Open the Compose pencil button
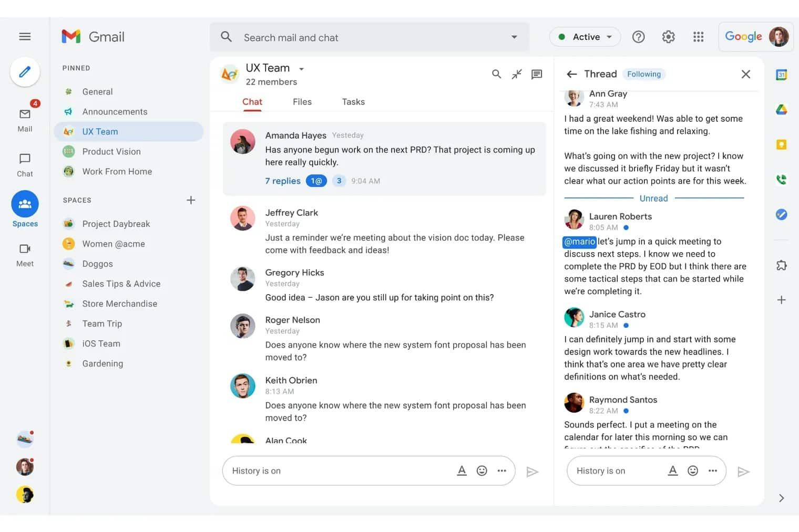 tap(25, 71)
